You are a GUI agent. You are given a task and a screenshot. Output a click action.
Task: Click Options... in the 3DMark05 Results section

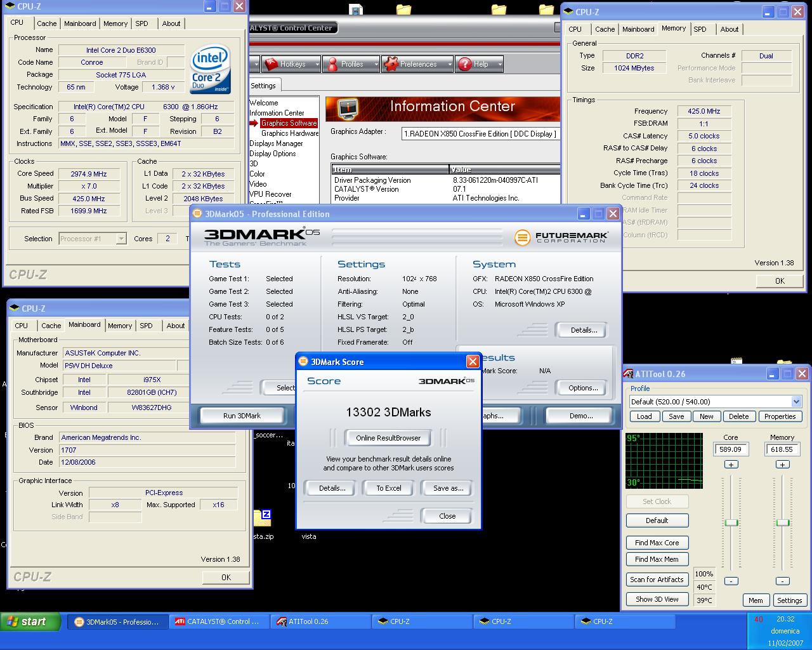click(x=584, y=388)
